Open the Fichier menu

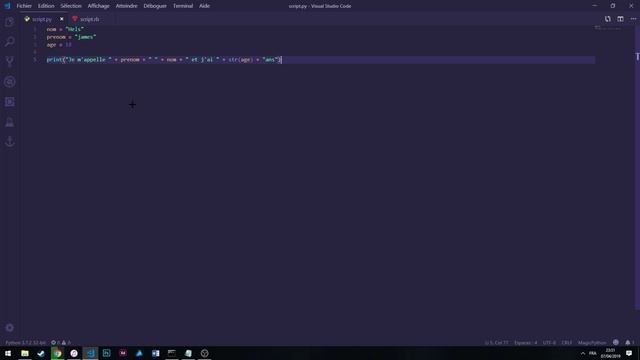(x=24, y=6)
